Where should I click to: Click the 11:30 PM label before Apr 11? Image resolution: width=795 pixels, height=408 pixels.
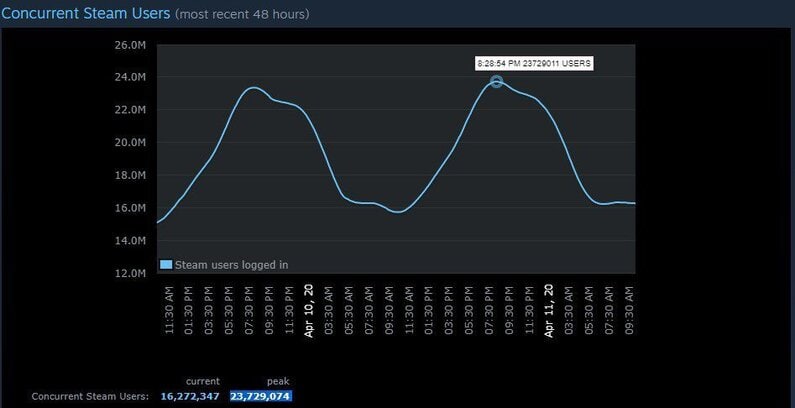click(529, 311)
